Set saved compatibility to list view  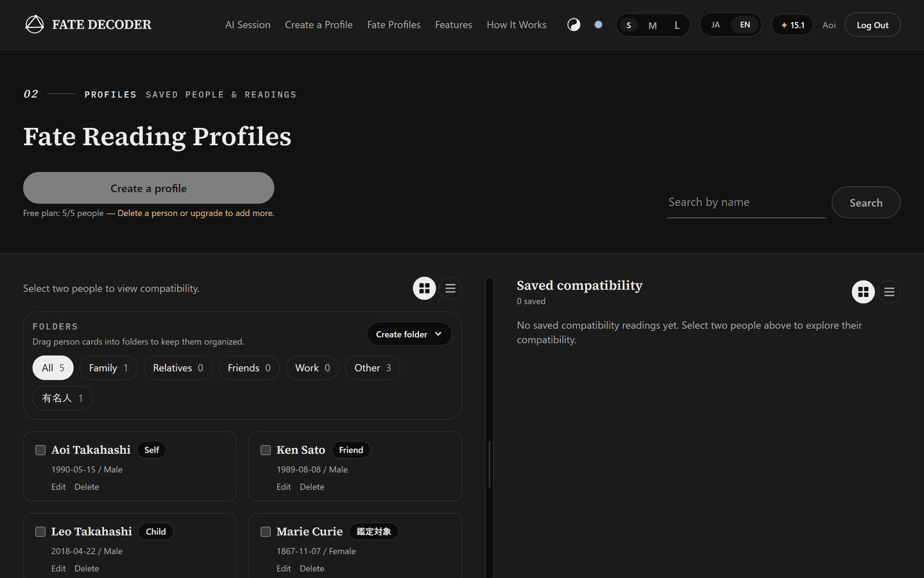(889, 292)
